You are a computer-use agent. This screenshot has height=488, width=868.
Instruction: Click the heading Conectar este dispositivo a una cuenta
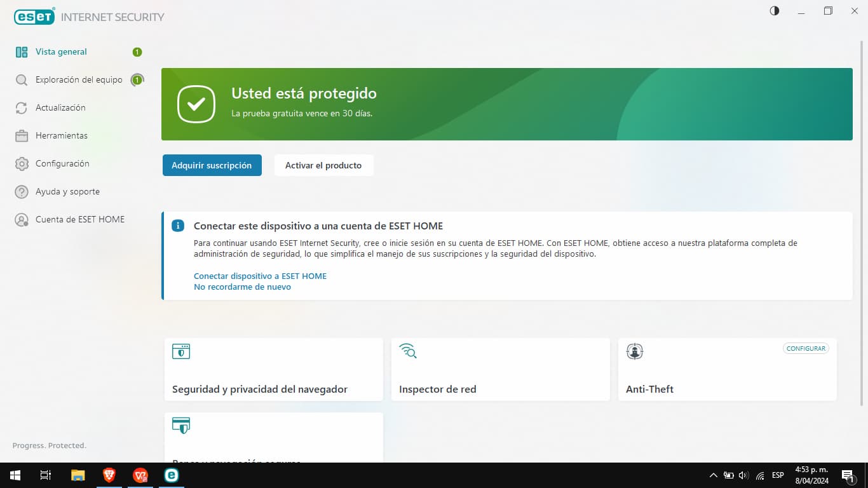(x=318, y=226)
